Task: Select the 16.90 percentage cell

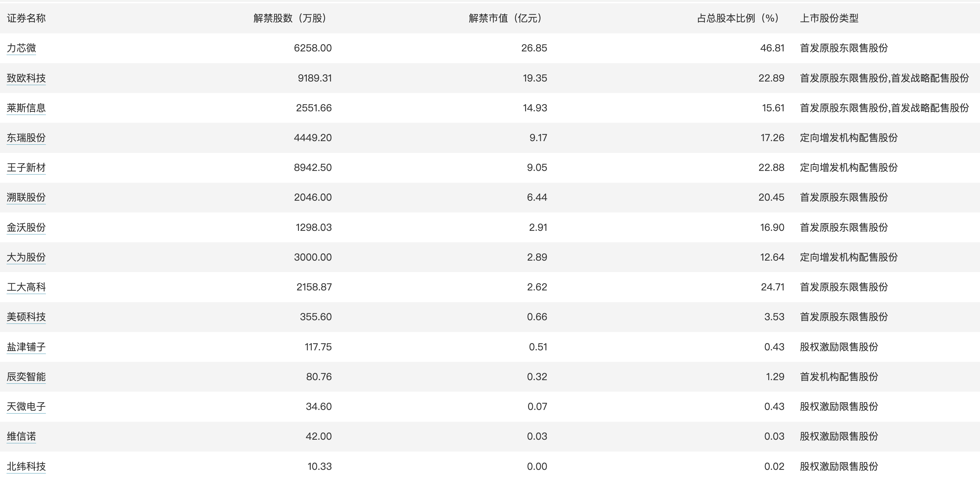Action: 772,227
